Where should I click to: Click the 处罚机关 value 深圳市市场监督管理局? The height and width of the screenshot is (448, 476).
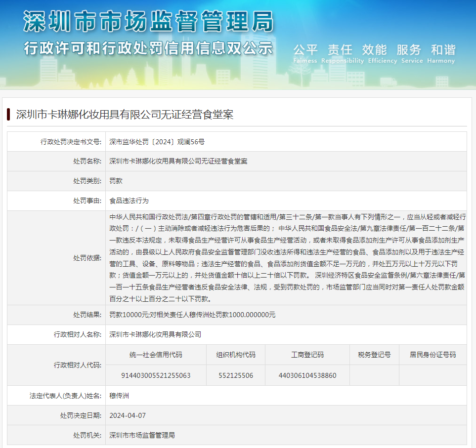(x=142, y=435)
